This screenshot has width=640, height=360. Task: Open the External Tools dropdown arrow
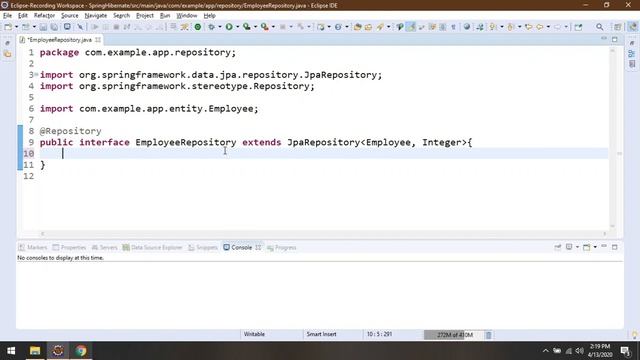(273, 27)
